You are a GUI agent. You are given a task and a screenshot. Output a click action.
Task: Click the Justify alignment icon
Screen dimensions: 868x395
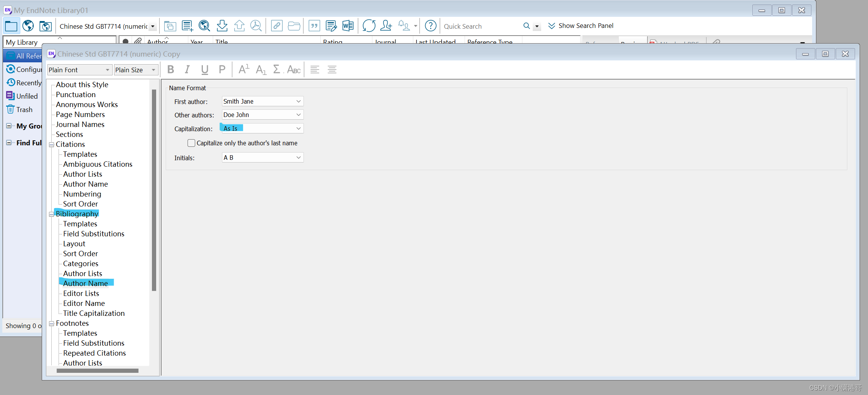pos(332,70)
